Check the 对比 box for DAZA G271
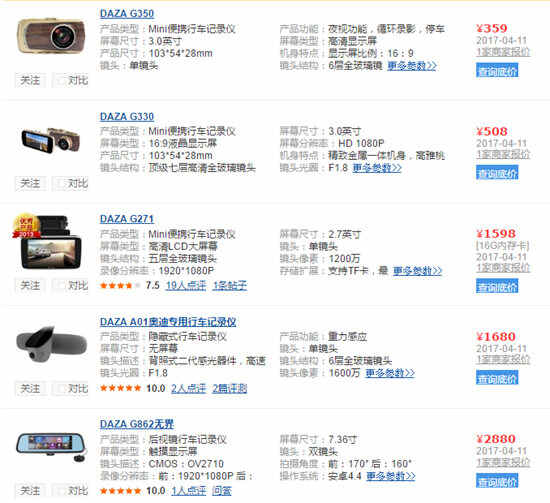The width and height of the screenshot is (550, 503). click(61, 286)
